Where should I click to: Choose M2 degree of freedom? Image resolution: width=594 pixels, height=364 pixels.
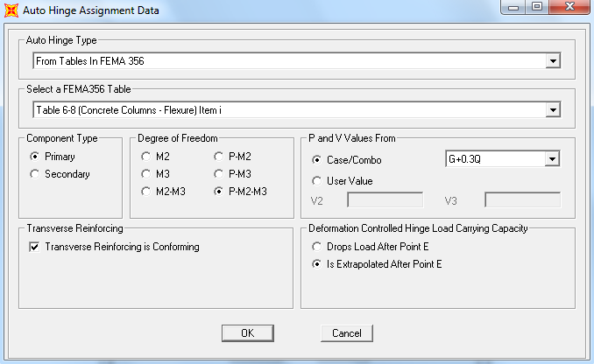(x=145, y=157)
